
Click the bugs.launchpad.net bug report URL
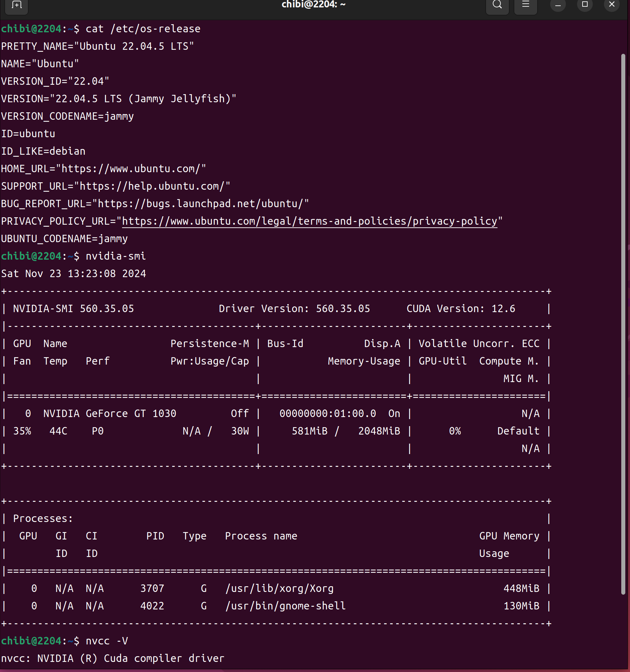(200, 203)
